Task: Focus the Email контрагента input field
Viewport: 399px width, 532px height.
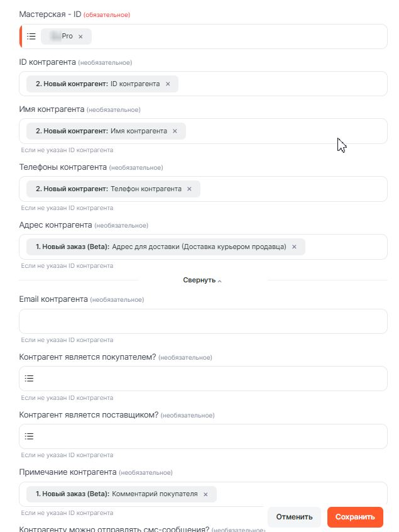Action: tap(203, 321)
